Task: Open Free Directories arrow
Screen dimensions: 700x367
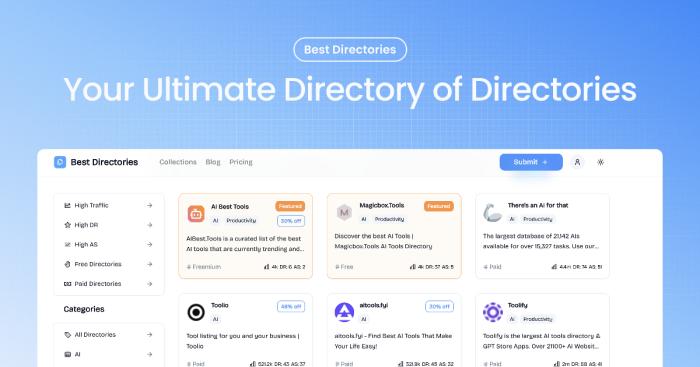Action: [150, 264]
